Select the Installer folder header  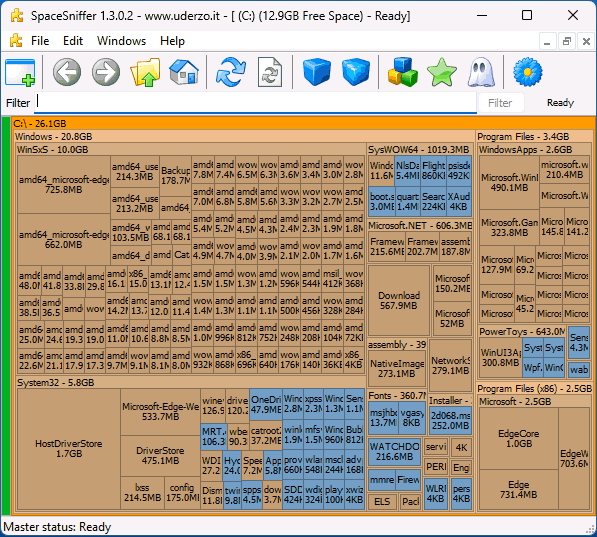(x=450, y=401)
